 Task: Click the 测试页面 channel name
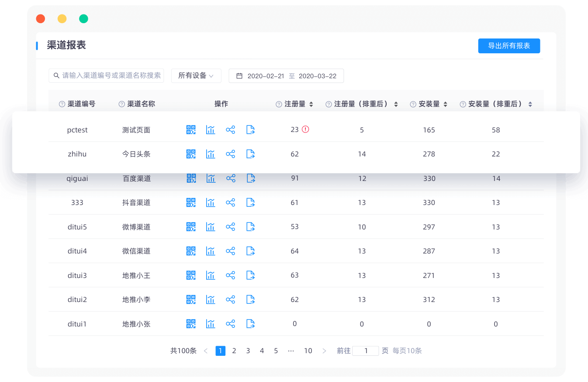pyautogui.click(x=136, y=130)
